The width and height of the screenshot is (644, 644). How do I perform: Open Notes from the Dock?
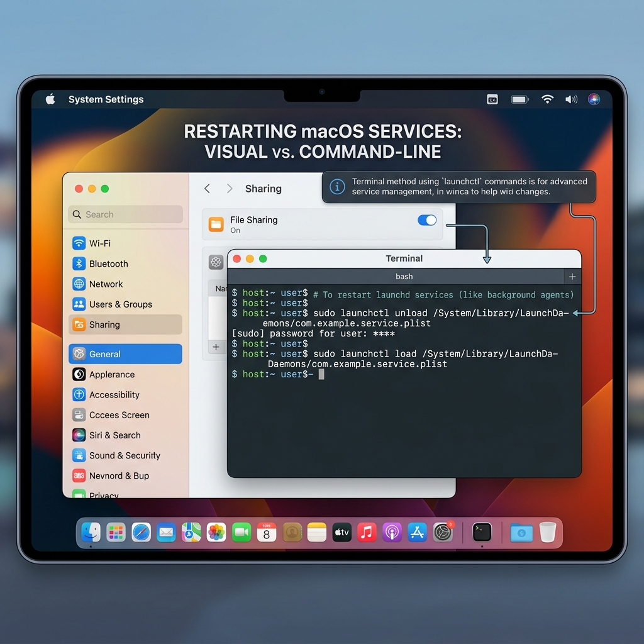point(317,533)
